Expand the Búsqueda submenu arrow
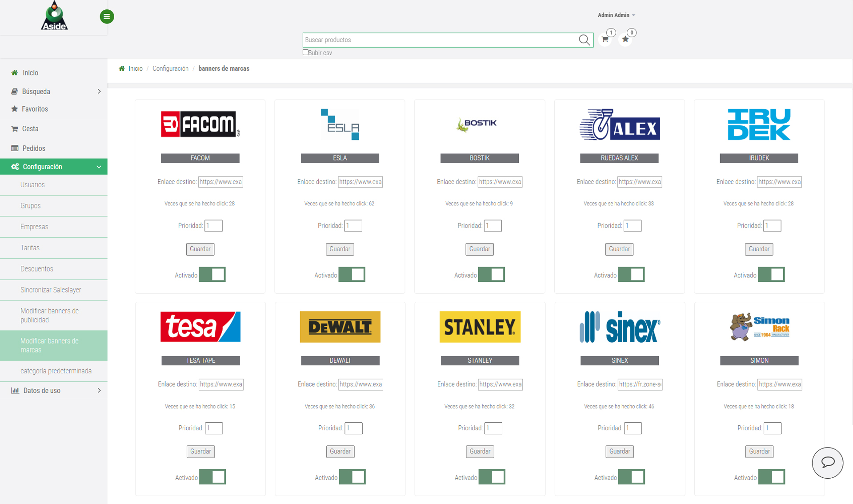 pos(99,92)
